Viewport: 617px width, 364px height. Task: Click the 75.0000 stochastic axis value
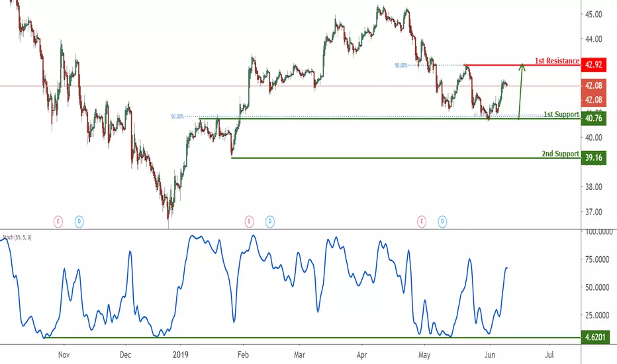coord(597,259)
